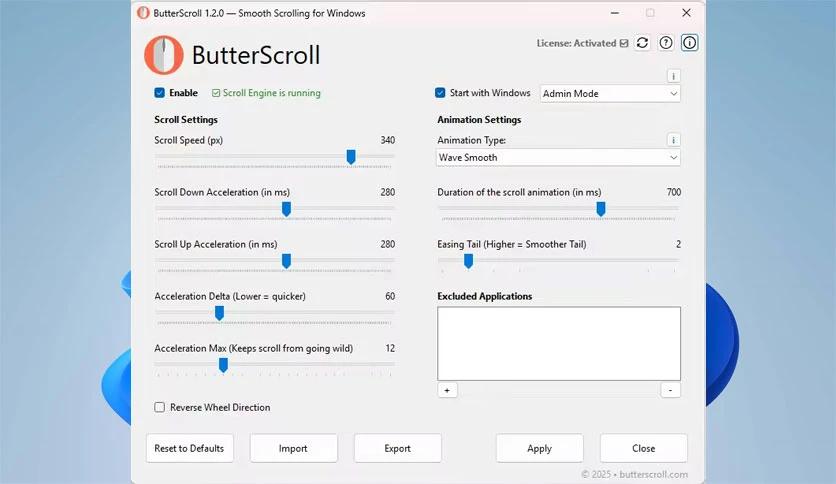This screenshot has height=484, width=836.
Task: Click the Acceleration Delta value 60
Action: pyautogui.click(x=390, y=296)
